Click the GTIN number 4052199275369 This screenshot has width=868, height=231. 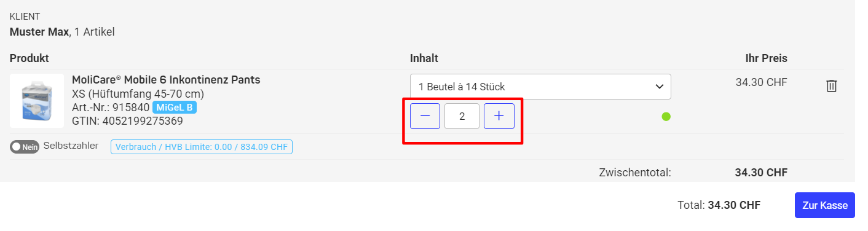(141, 121)
